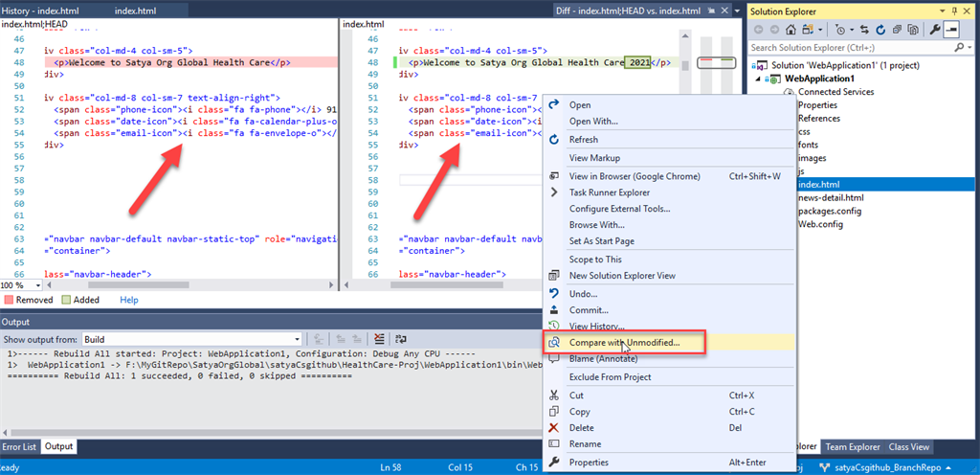980x475 pixels.
Task: Choose 'Blame (Annotate)' in the context menu
Action: click(x=606, y=358)
